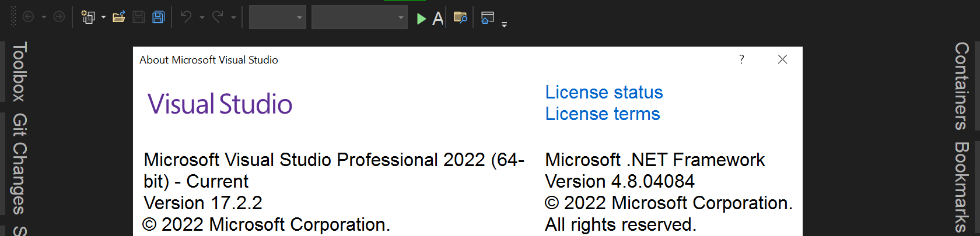
Task: Click the Find in Files folder icon
Action: (460, 17)
